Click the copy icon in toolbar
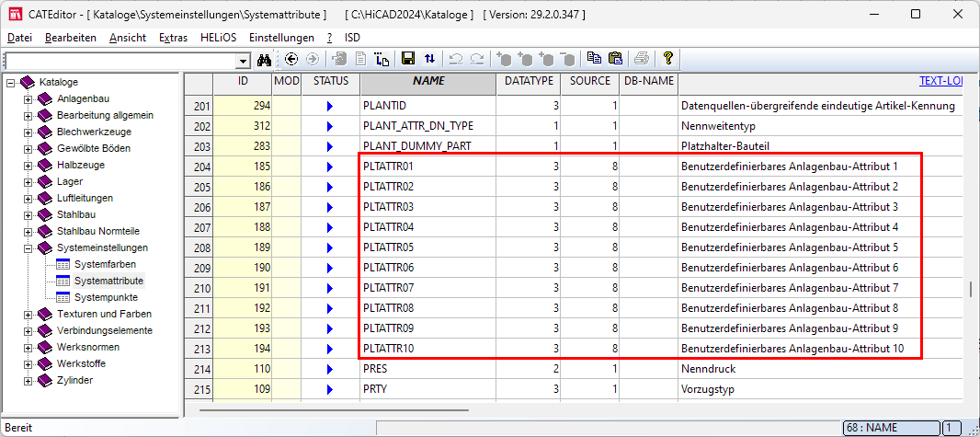 [x=594, y=59]
